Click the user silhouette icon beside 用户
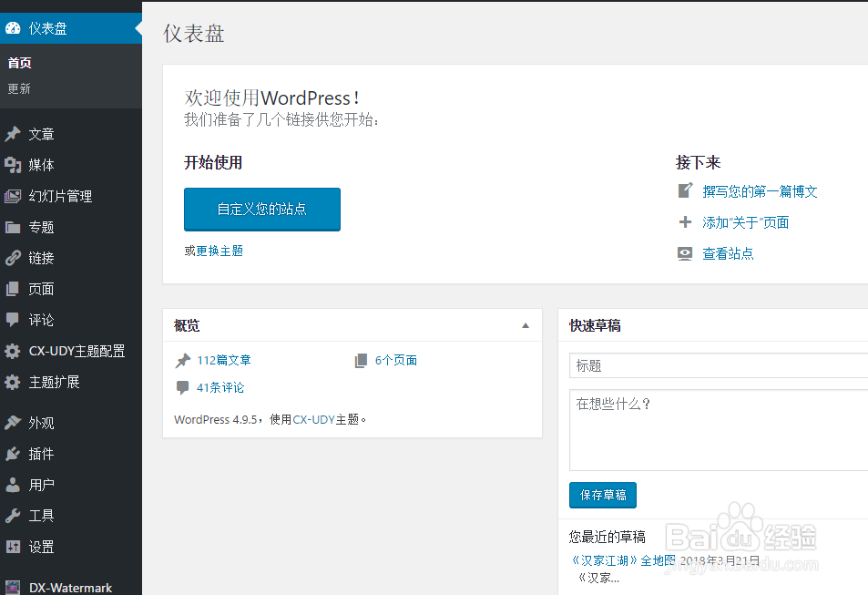 pyautogui.click(x=13, y=485)
